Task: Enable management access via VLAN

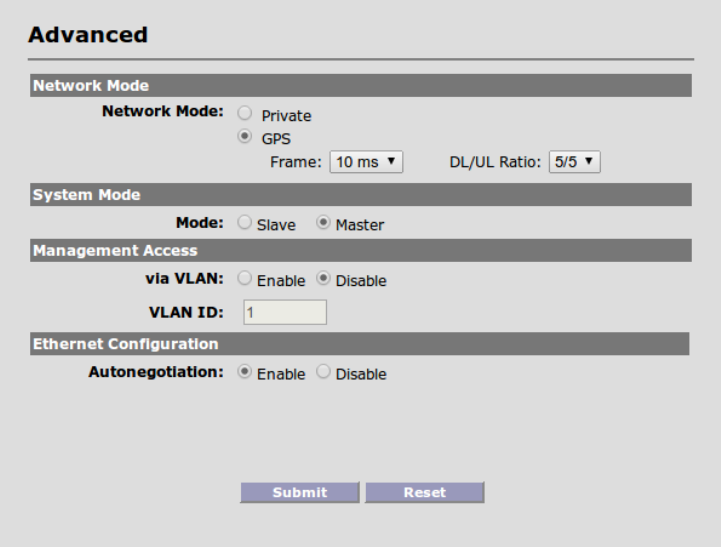Action: pyautogui.click(x=245, y=281)
